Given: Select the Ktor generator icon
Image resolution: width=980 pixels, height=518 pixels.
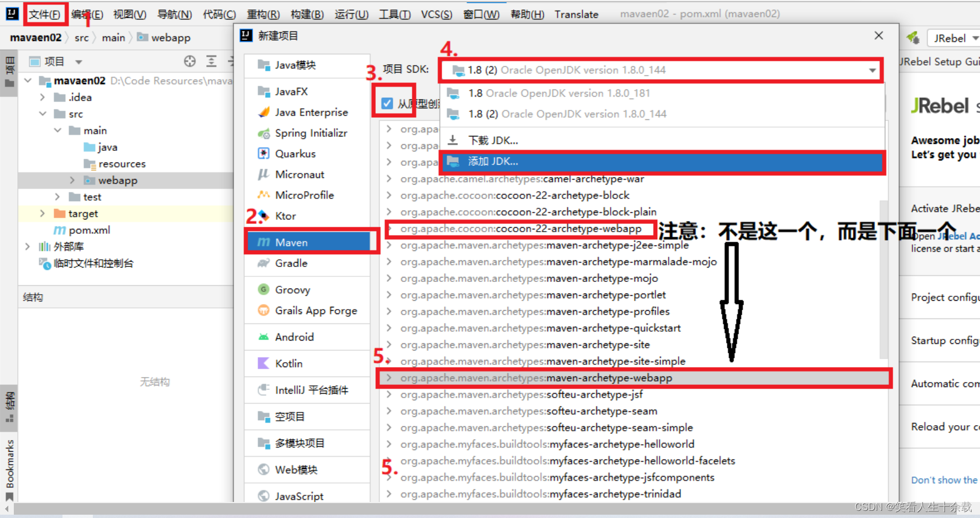Looking at the screenshot, I should (x=264, y=216).
